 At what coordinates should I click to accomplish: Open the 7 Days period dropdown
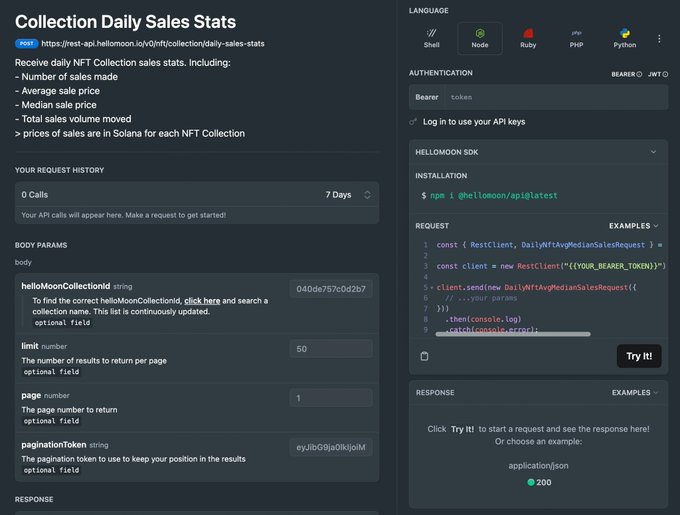348,195
